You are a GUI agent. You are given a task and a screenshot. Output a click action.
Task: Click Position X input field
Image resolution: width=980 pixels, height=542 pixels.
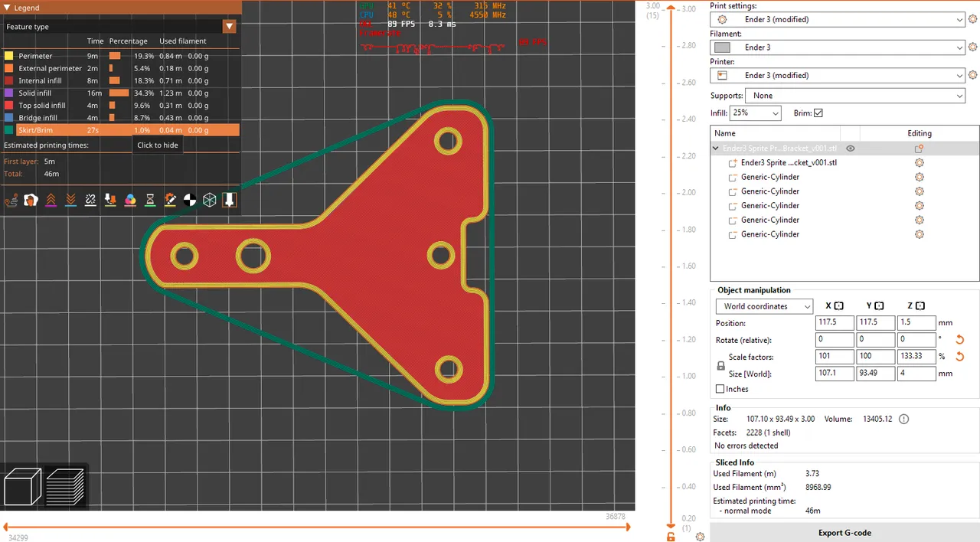click(x=835, y=323)
